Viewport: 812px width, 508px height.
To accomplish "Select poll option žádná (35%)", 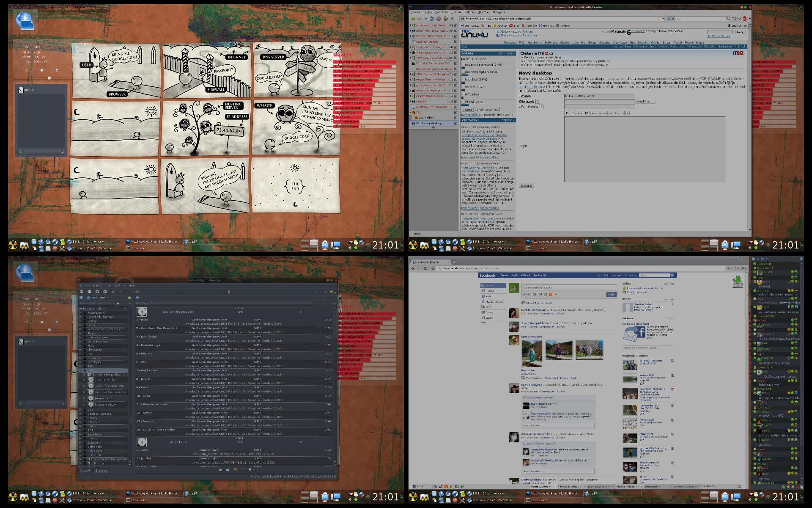I will [x=463, y=102].
